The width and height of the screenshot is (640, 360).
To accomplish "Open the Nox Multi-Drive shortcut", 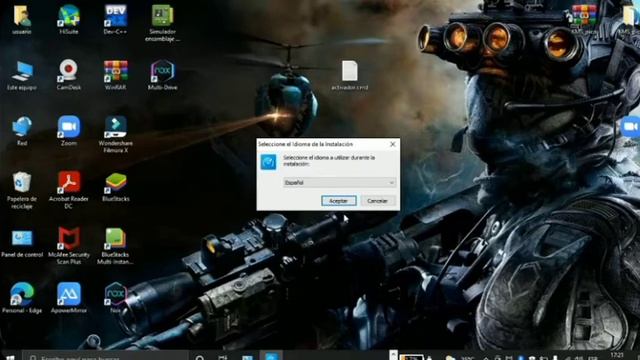I will (162, 75).
